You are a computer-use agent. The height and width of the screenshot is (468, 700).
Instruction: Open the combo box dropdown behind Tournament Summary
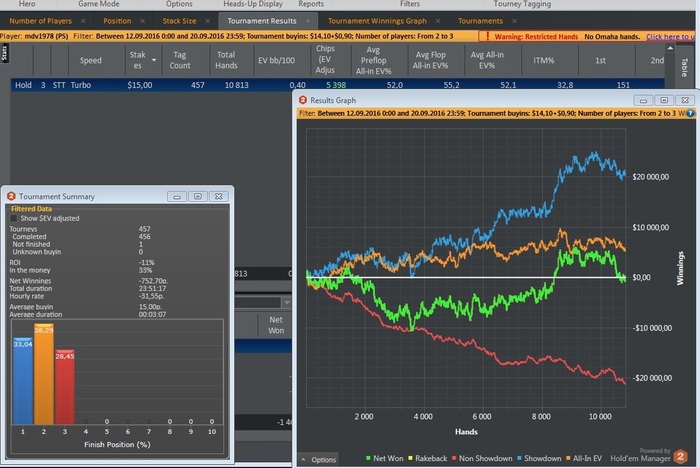(x=287, y=303)
